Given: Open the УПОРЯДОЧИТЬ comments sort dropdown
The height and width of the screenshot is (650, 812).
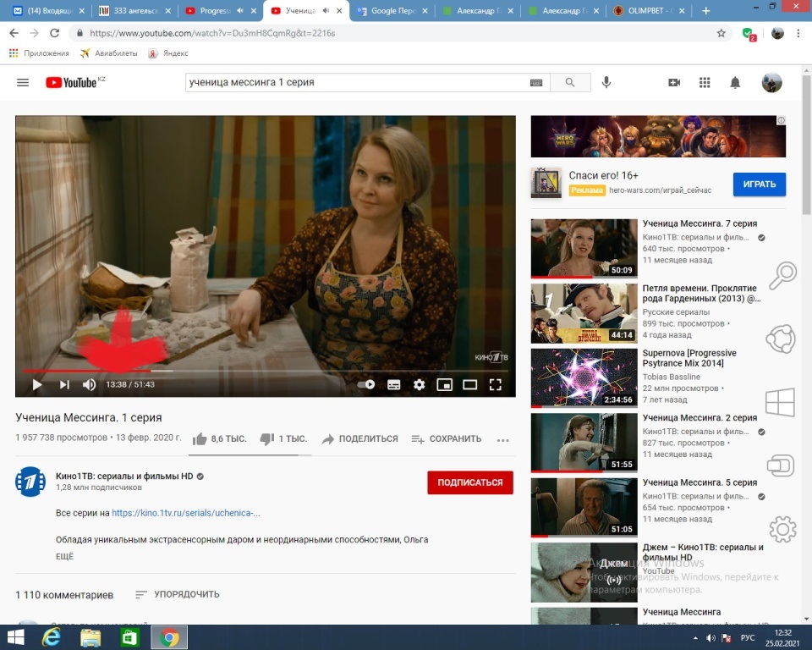Looking at the screenshot, I should click(177, 594).
